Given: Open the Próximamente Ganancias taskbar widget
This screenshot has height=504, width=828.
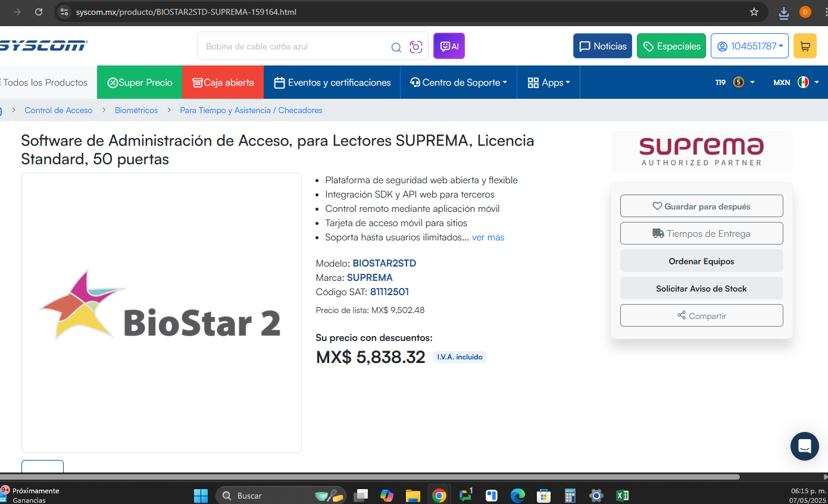Looking at the screenshot, I should click(x=30, y=495).
